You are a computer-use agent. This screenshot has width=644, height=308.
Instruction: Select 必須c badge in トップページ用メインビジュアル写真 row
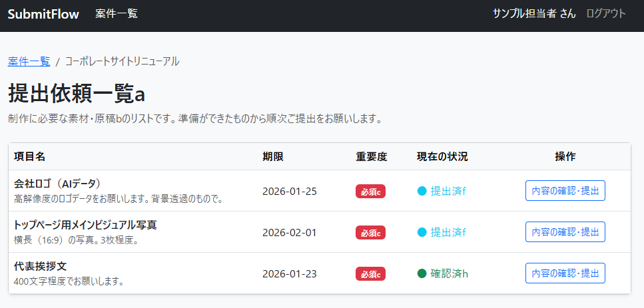tap(370, 233)
